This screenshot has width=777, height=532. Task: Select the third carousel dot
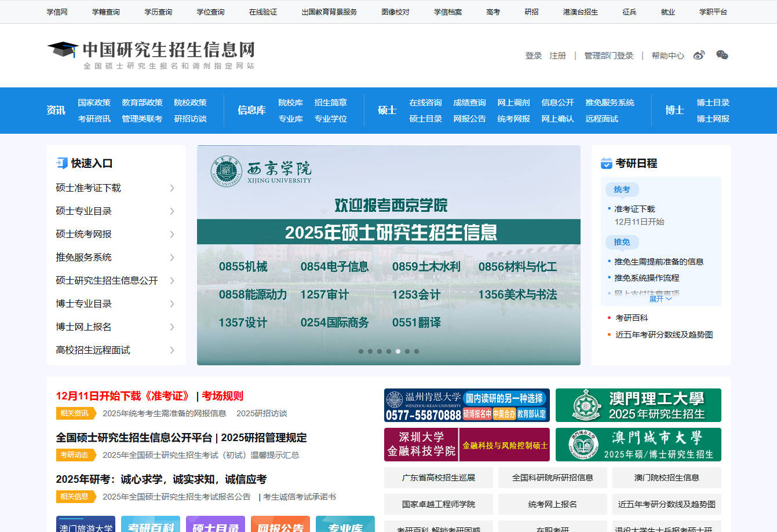[x=380, y=351]
